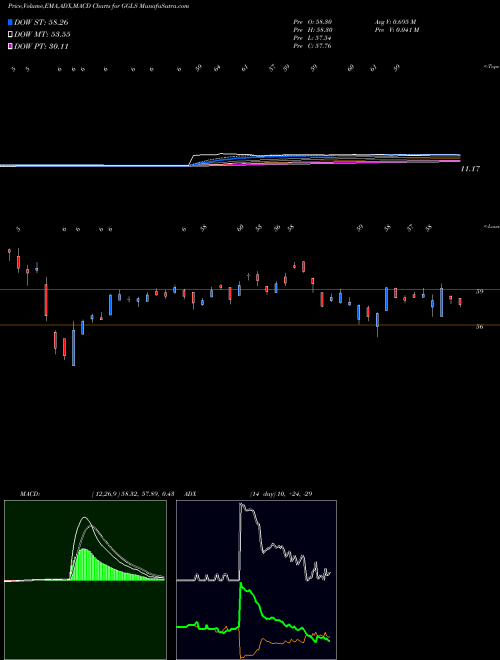Select the 'DOW MT: 53.55' legend label
The width and height of the screenshot is (500, 660).
(42, 35)
